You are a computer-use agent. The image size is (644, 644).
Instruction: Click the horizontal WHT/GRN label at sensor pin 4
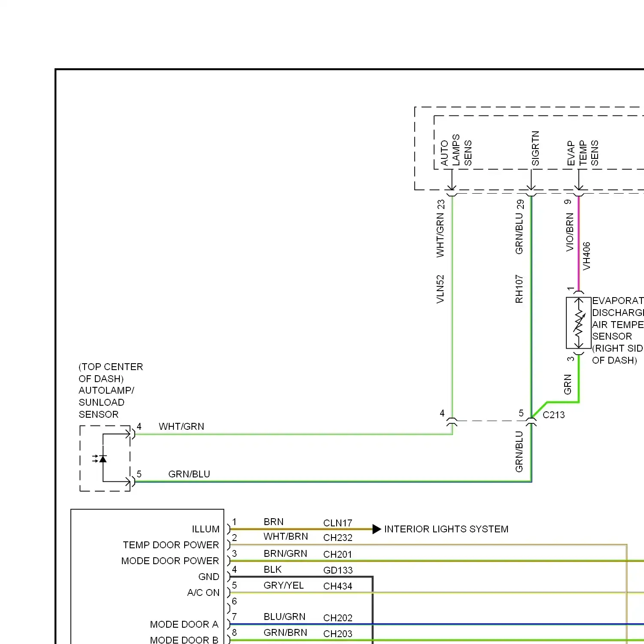(181, 426)
